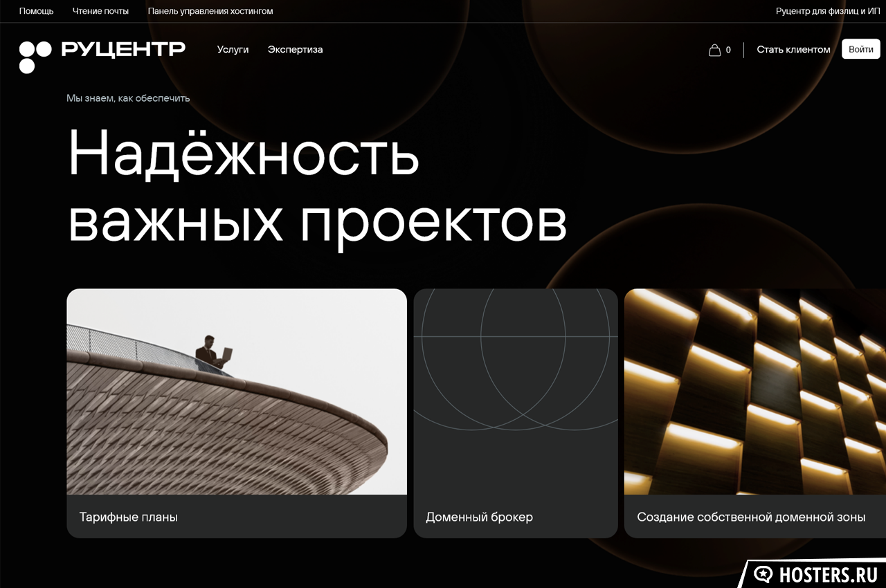Click the Стать клиентом link

click(793, 50)
